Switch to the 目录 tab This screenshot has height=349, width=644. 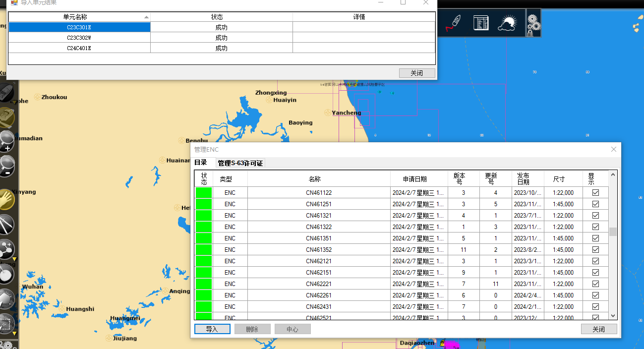(201, 163)
